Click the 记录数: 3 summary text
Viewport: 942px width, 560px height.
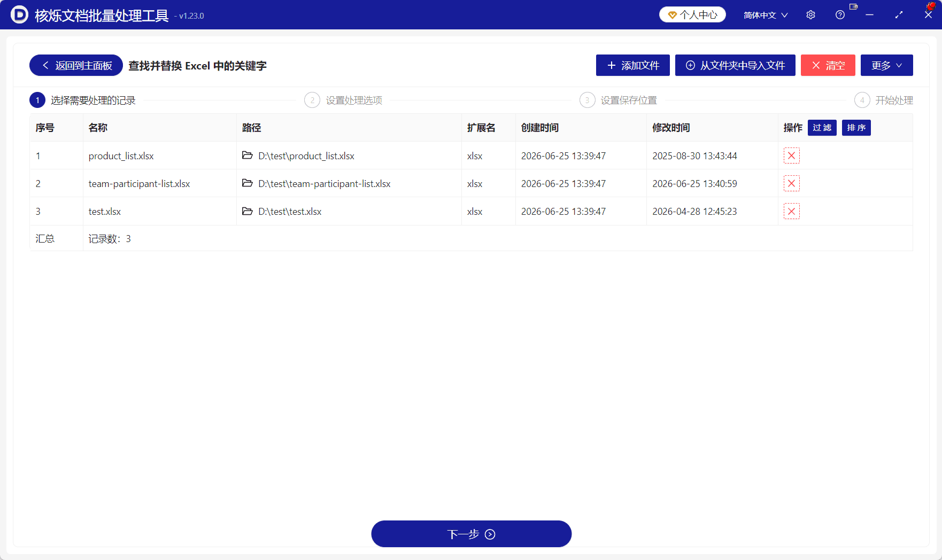(x=110, y=238)
